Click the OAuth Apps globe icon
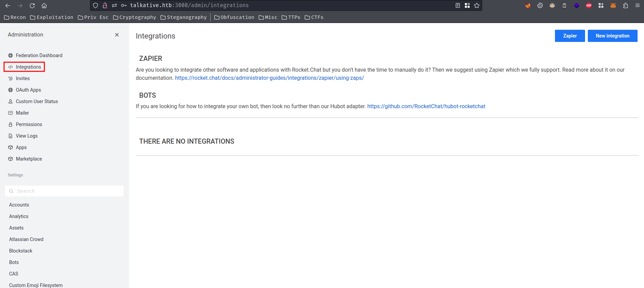This screenshot has width=644, height=288. [10, 90]
